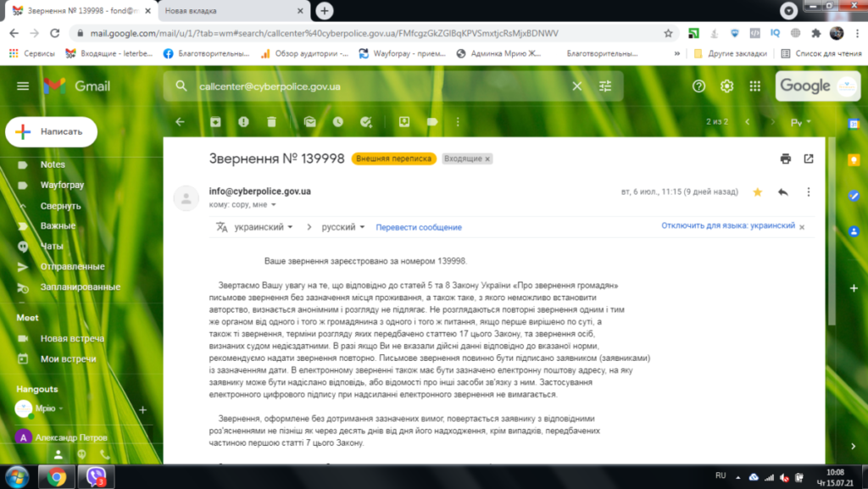
Task: Expand recipient details next to кому
Action: click(273, 205)
